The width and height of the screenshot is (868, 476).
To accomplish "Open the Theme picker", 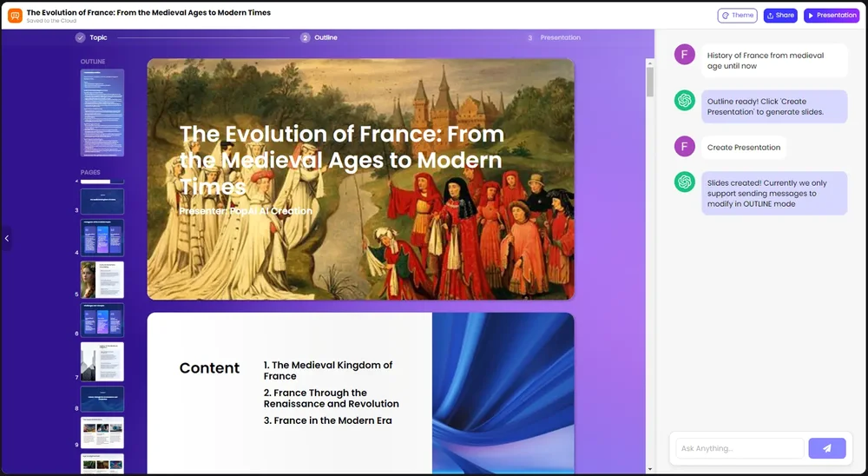I will click(737, 16).
